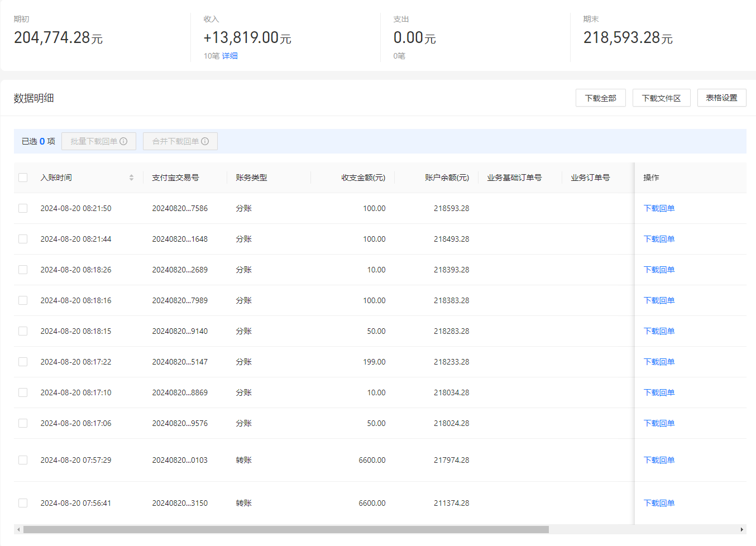Click the 199.00 amount cell
Screen dimensions: 756x546
(x=374, y=362)
